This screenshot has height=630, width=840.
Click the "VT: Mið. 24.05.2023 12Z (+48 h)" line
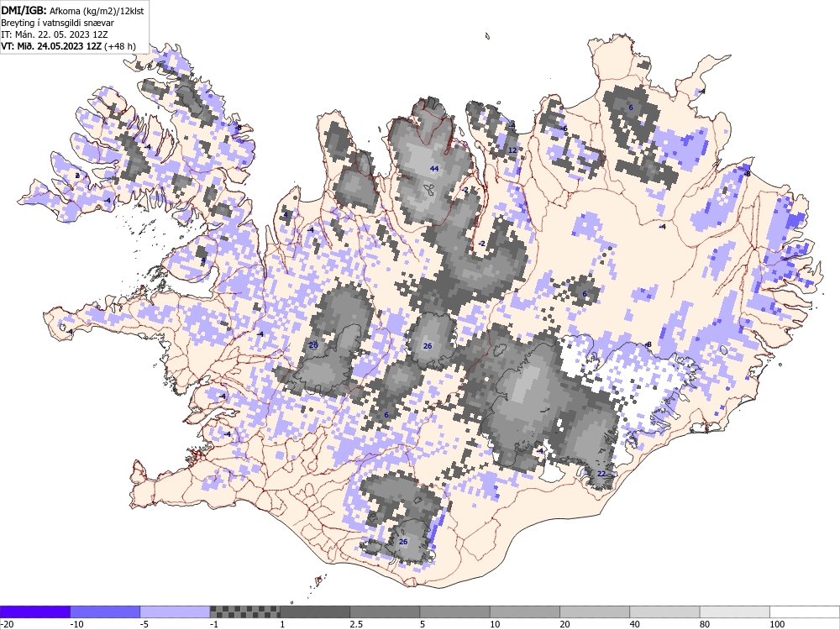68,46
